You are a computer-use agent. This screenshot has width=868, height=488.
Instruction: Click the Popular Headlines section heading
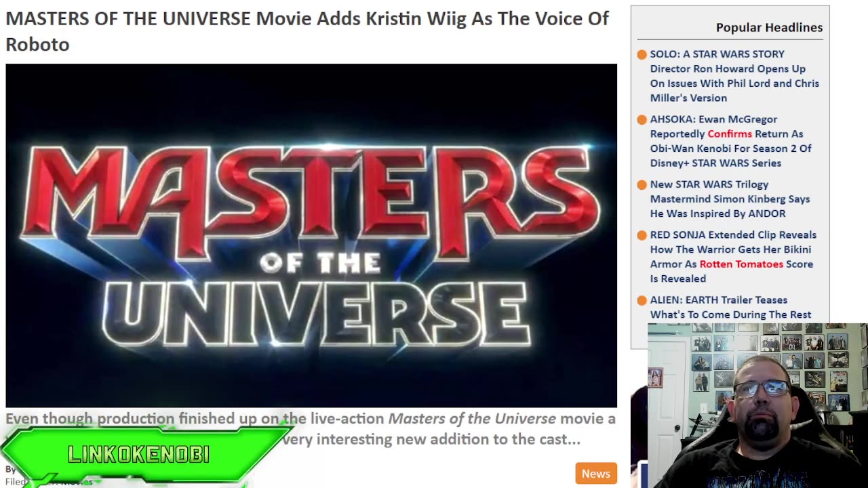(769, 27)
